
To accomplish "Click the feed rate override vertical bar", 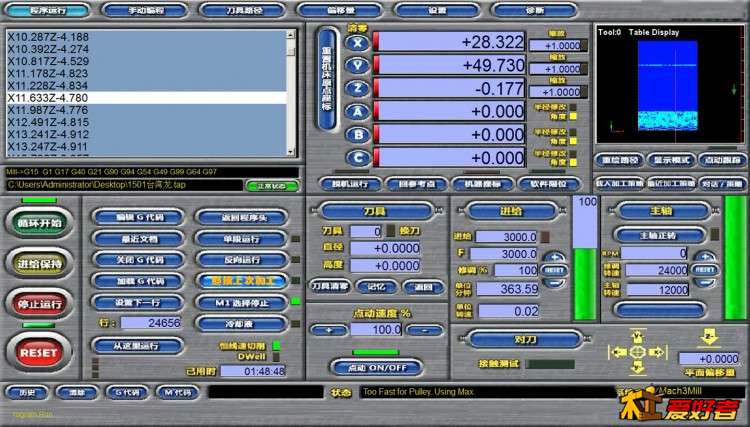I will (x=585, y=258).
